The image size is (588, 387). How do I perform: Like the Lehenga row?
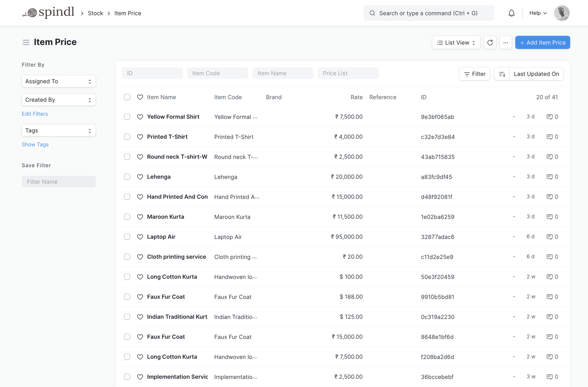140,177
